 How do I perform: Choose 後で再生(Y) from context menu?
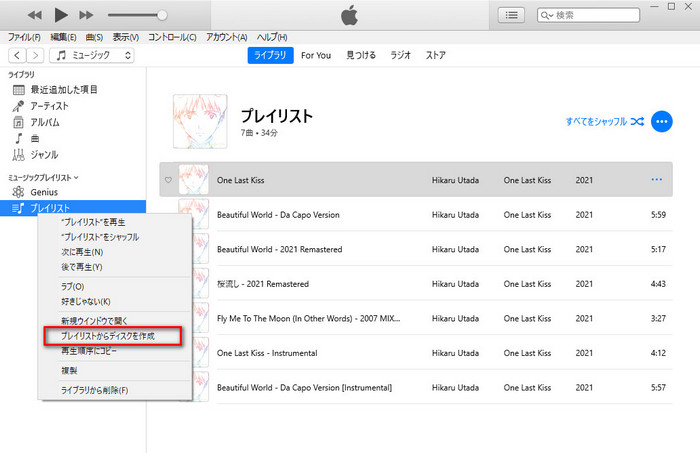click(82, 267)
